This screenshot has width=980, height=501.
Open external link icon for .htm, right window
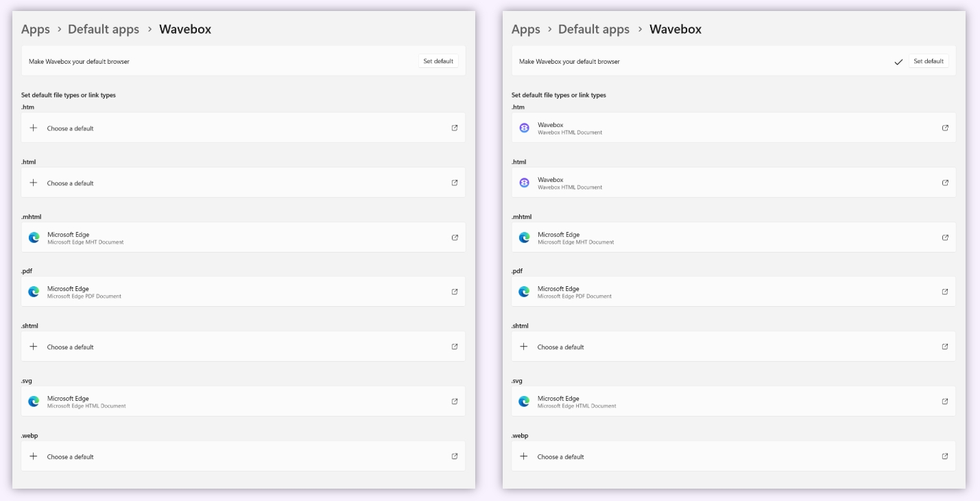(x=945, y=128)
